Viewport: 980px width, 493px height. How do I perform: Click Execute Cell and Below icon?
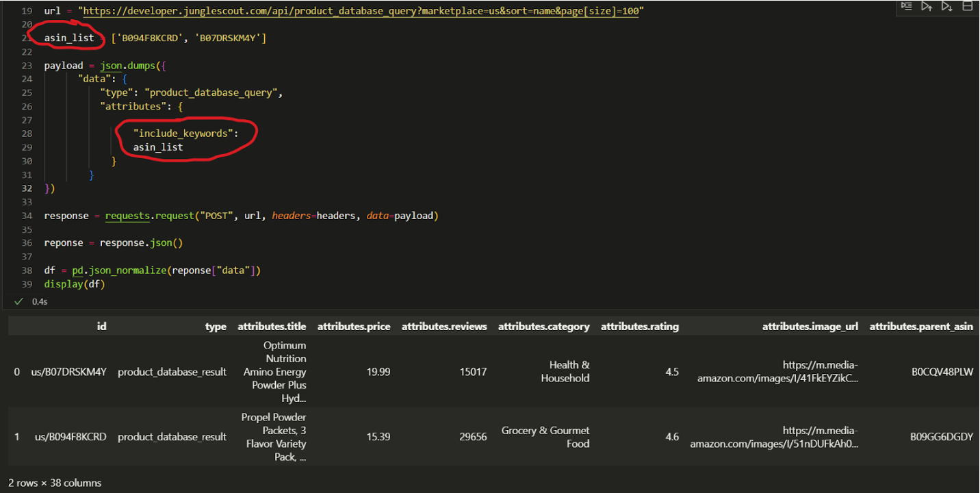pyautogui.click(x=946, y=6)
